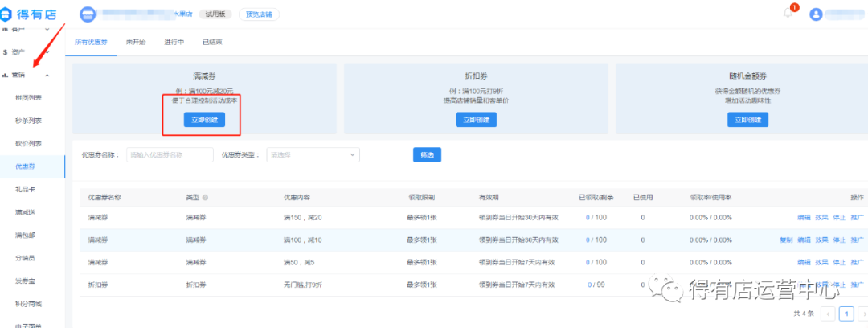
Task: Click 停止 for the 满50 减5 coupon
Action: (x=839, y=262)
